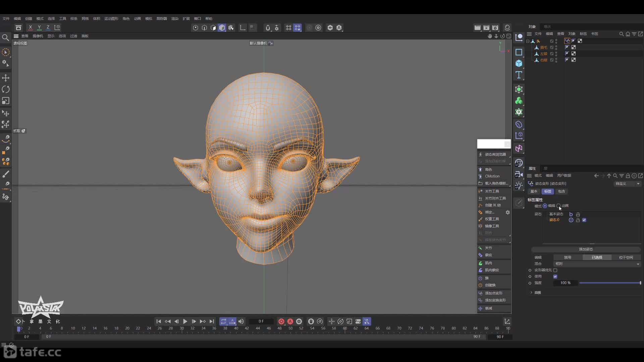Click the record keyframe red button
The image size is (644, 362).
point(281,321)
